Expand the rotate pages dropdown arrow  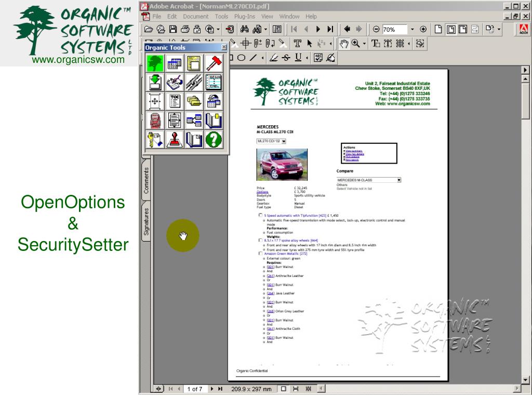pos(499,30)
